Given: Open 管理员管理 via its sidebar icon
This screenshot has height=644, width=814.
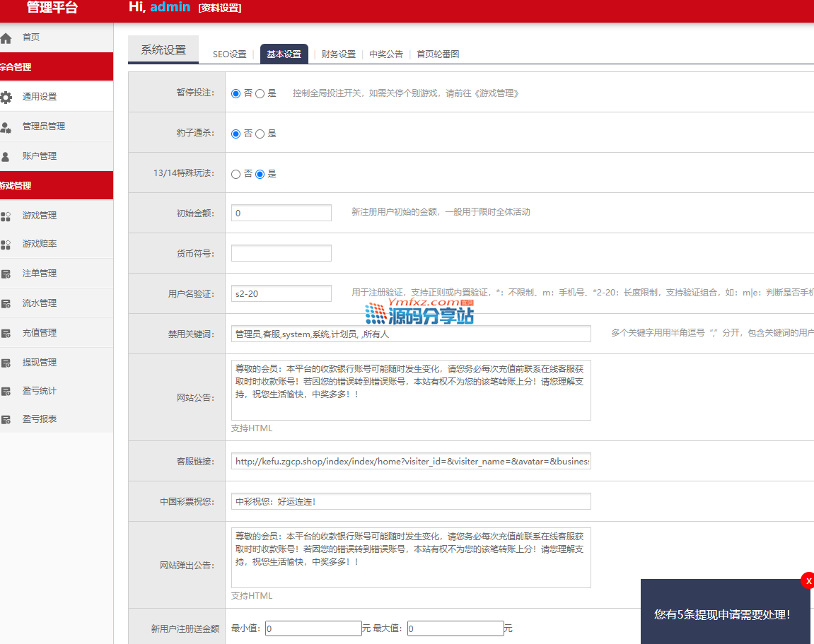Looking at the screenshot, I should coord(6,127).
